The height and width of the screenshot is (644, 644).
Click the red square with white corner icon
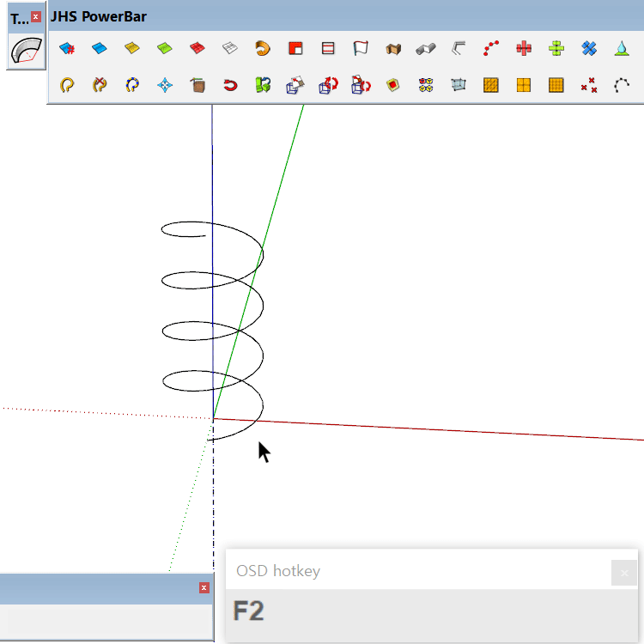[x=295, y=48]
